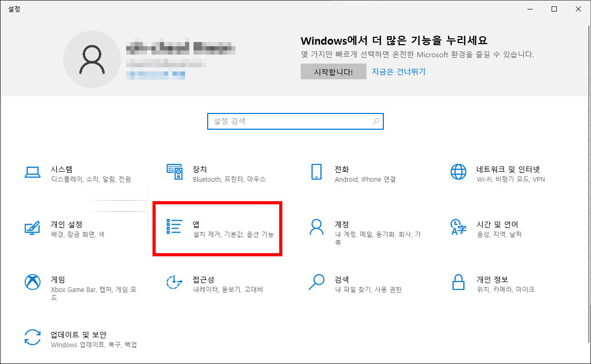Click the 전화 phone icon
591x364 pixels.
pyautogui.click(x=316, y=172)
